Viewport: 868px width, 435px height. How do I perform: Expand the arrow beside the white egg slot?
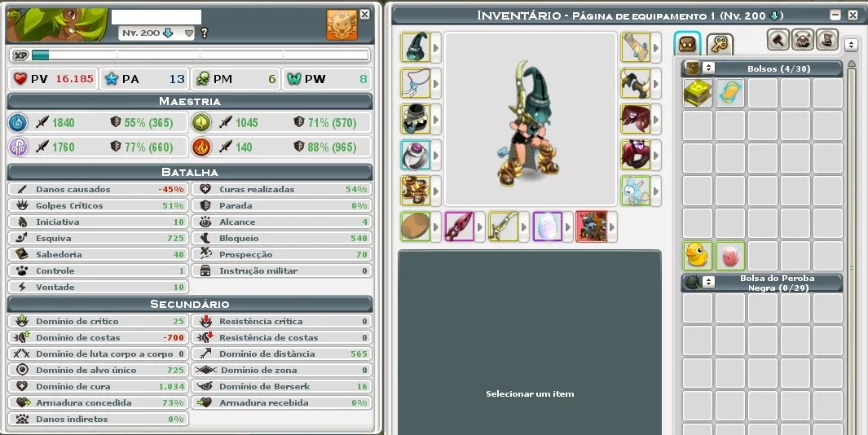pos(568,227)
